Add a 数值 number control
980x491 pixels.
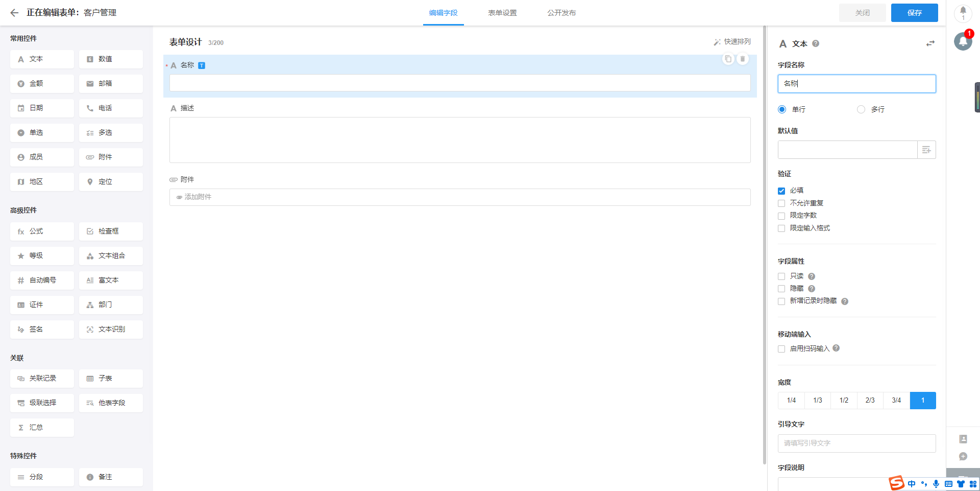tap(111, 59)
